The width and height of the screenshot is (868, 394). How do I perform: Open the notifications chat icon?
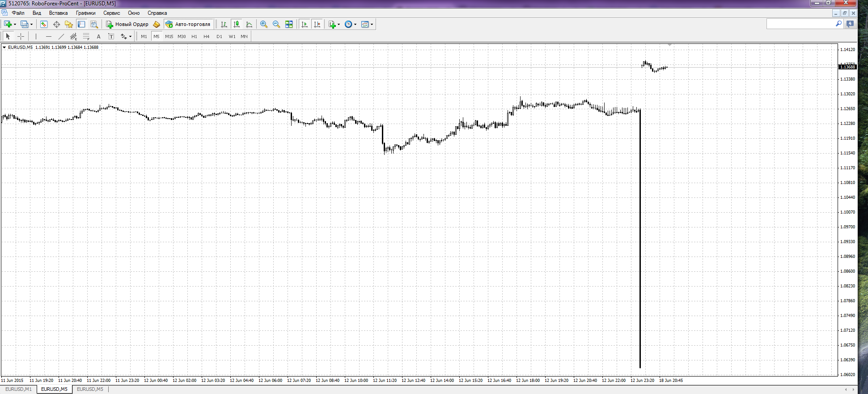pyautogui.click(x=850, y=24)
